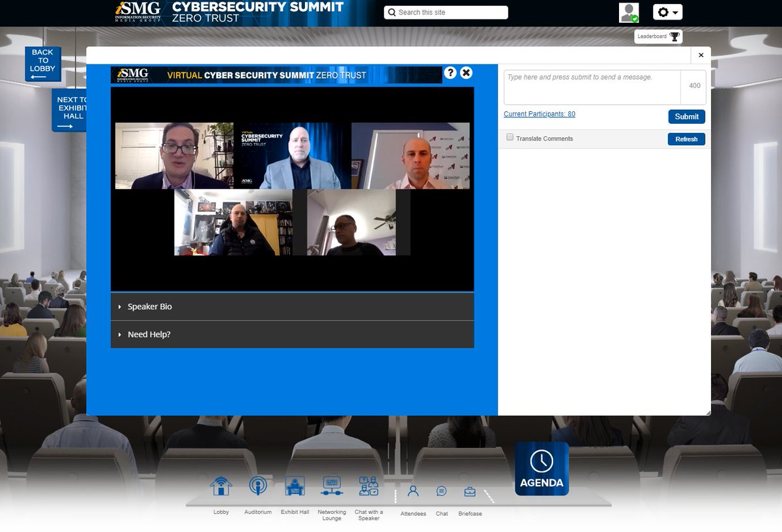Open Chat with a Speaker icon

tap(369, 487)
